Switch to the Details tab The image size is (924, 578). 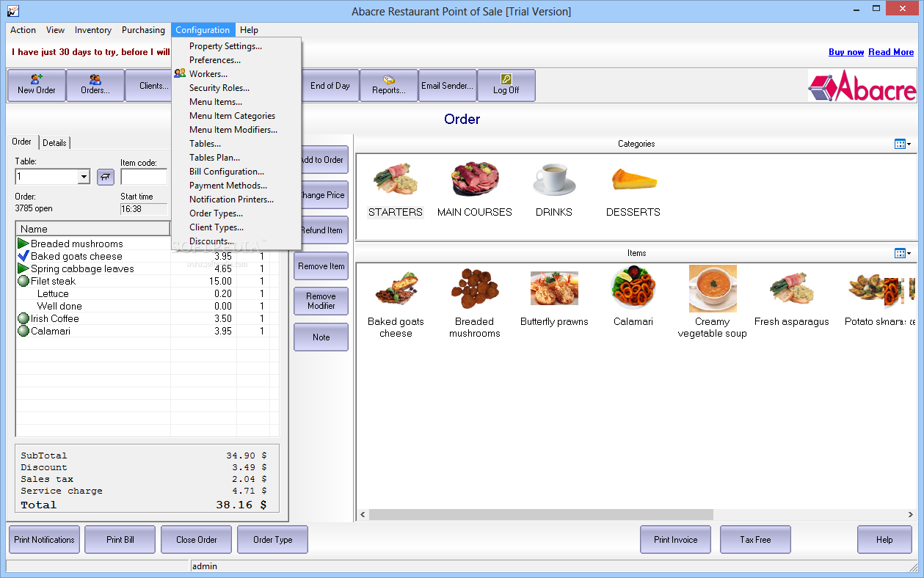pos(54,143)
